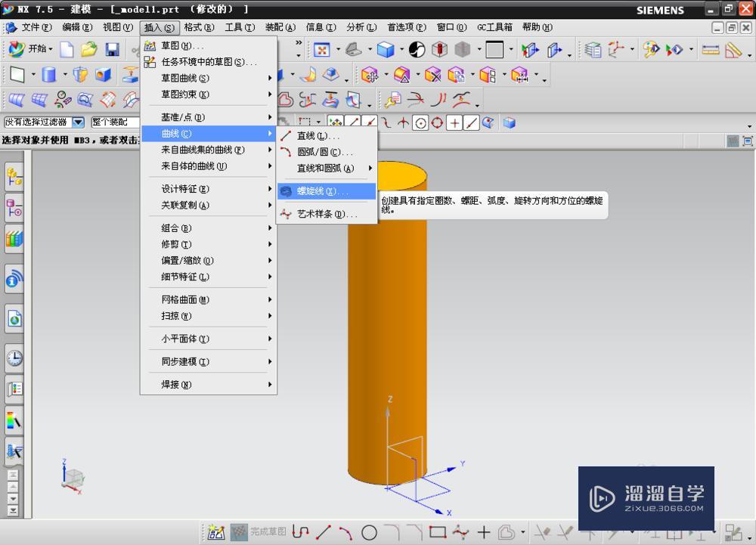Screen dimensions: 756x545
Task: Choose 直线(L)... from the curve submenu
Action: tap(327, 136)
